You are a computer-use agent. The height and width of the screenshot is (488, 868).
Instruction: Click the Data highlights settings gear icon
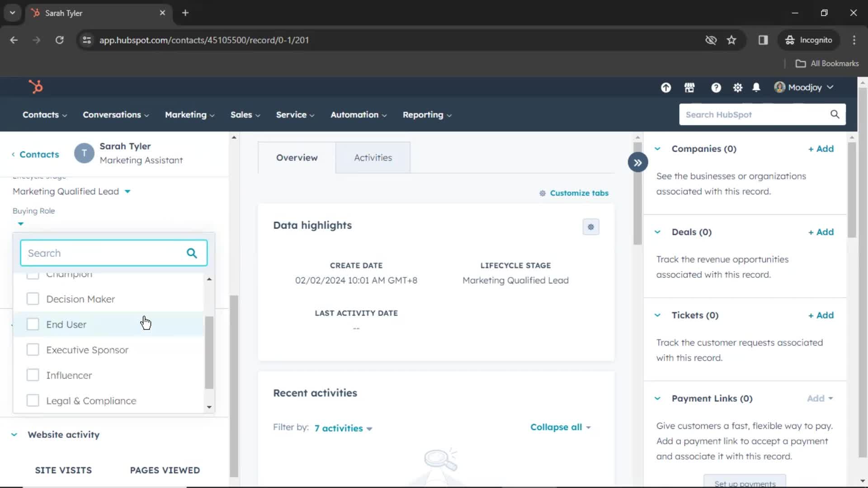click(590, 226)
